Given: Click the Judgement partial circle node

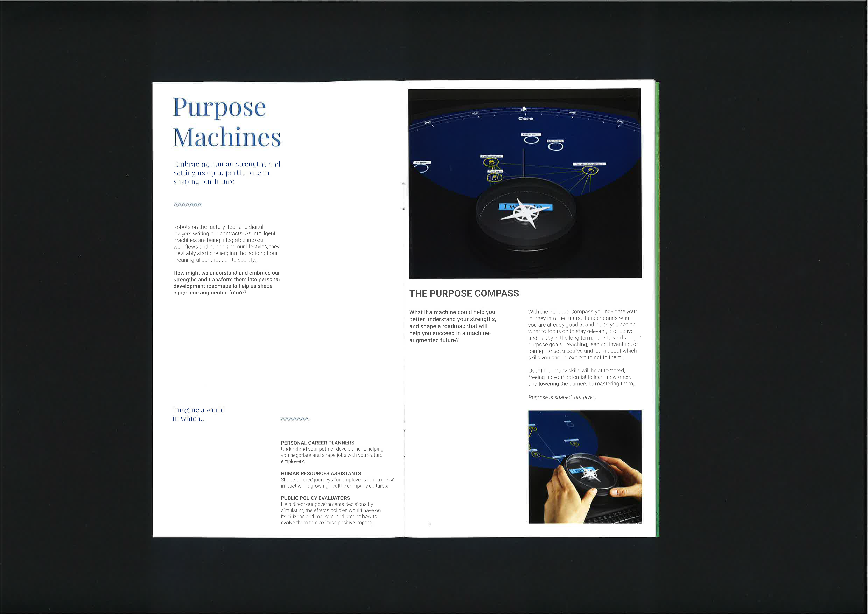Looking at the screenshot, I should (x=422, y=168).
